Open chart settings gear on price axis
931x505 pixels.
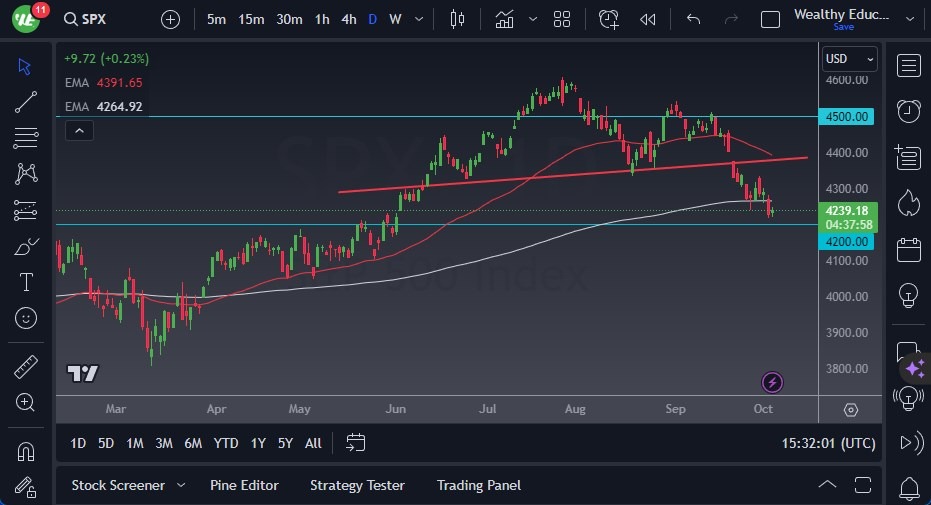point(850,410)
